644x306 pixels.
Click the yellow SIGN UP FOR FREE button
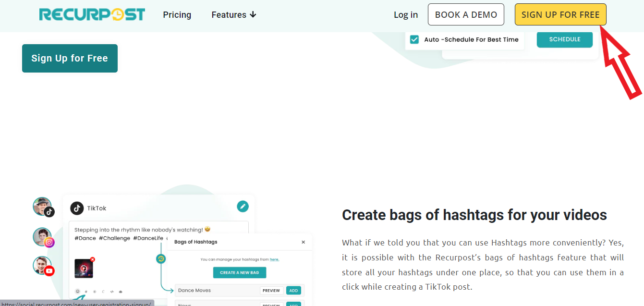click(x=560, y=14)
